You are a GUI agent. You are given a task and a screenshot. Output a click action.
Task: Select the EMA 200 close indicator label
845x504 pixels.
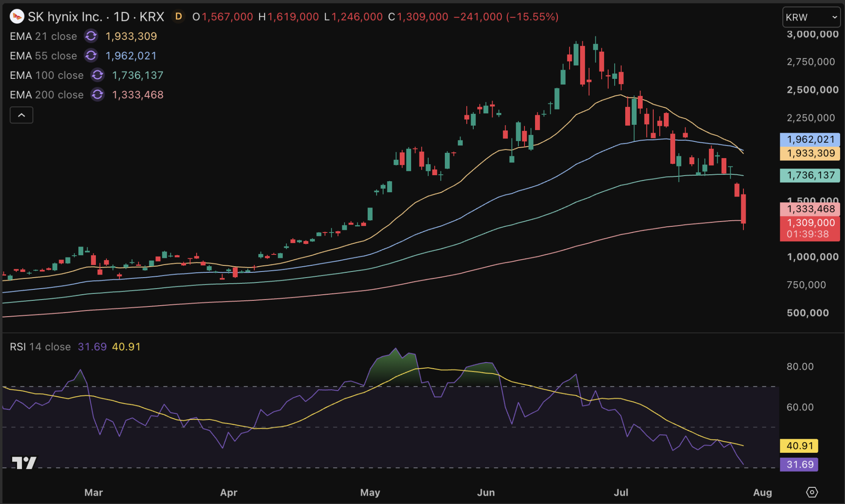tap(46, 95)
